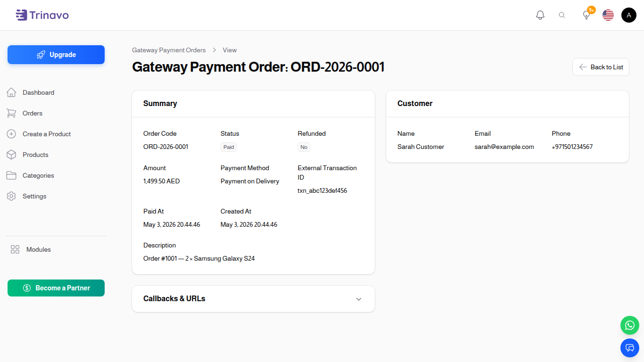Image resolution: width=644 pixels, height=362 pixels.
Task: Expand the Callbacks & URLs chevron
Action: [x=359, y=299]
